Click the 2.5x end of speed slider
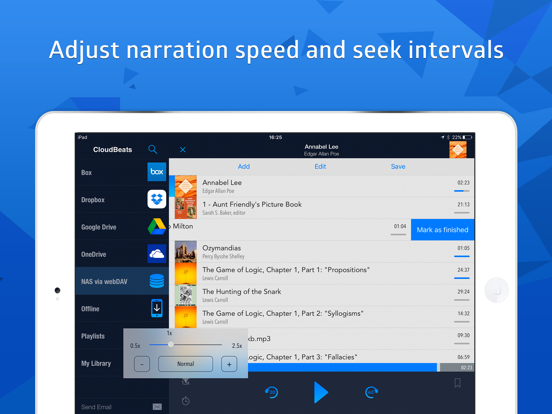Image resolution: width=552 pixels, height=414 pixels. 237,346
